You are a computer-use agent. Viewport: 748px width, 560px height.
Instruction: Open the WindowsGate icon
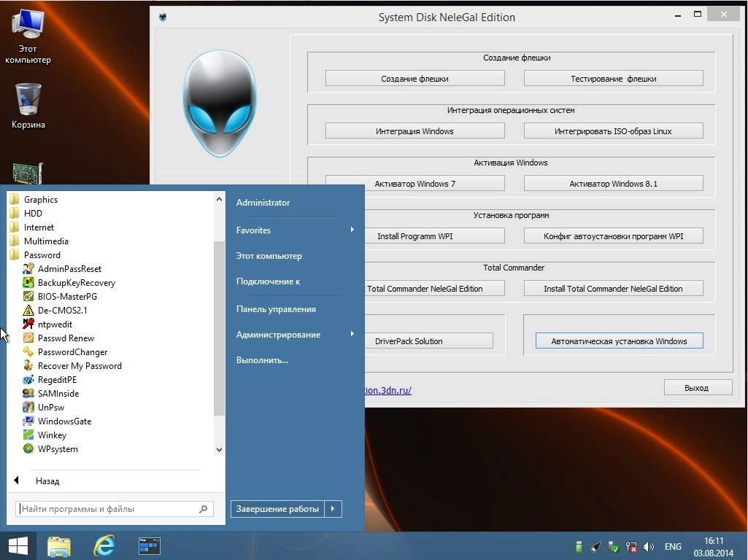[28, 421]
